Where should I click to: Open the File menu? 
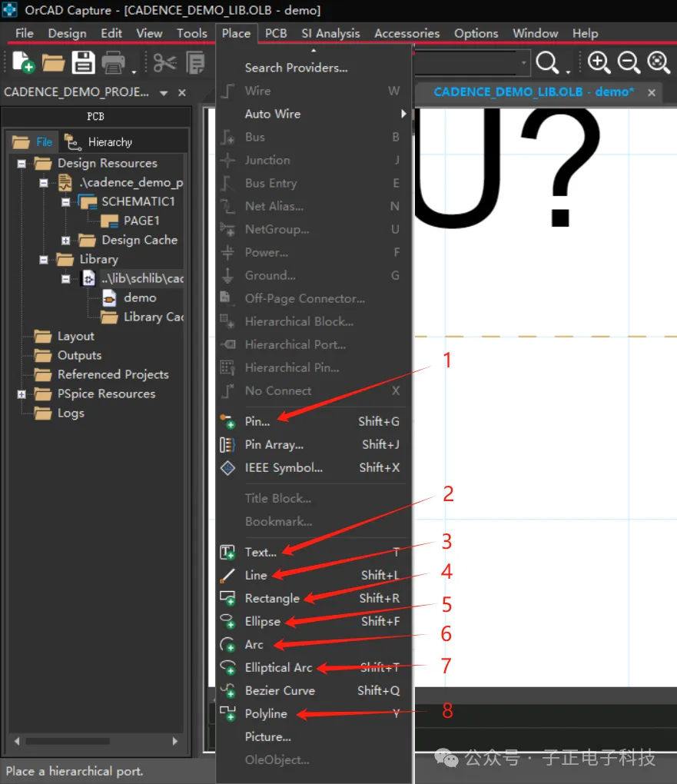coord(25,34)
